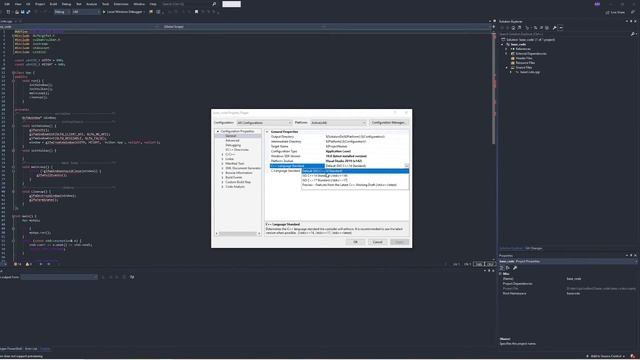Open Platform dropdown in Property Pages

pyautogui.click(x=338, y=122)
